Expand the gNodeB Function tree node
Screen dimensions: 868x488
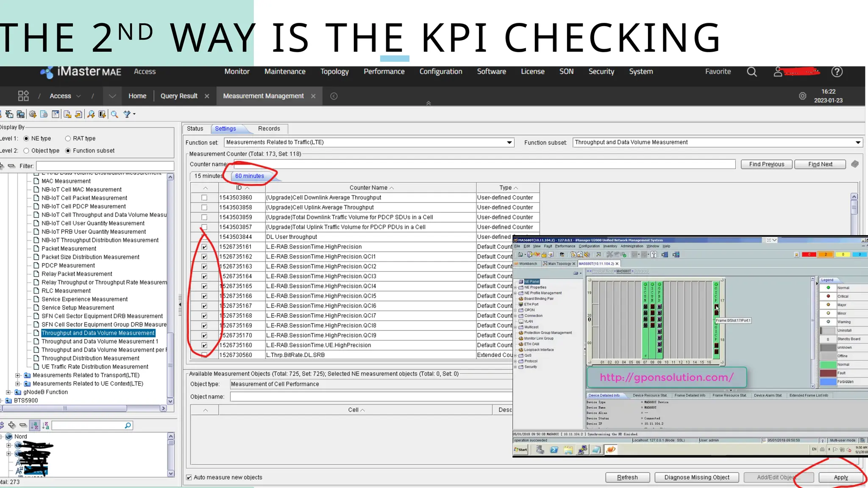coord(8,392)
